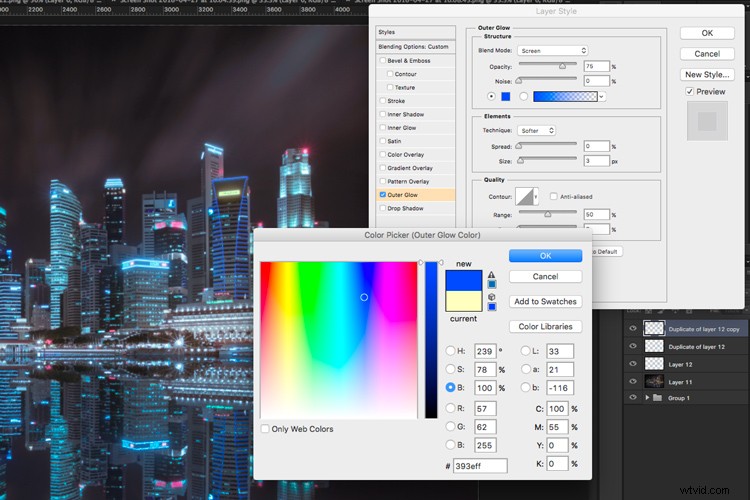Enable the Drop Shadow checkbox

pos(383,208)
